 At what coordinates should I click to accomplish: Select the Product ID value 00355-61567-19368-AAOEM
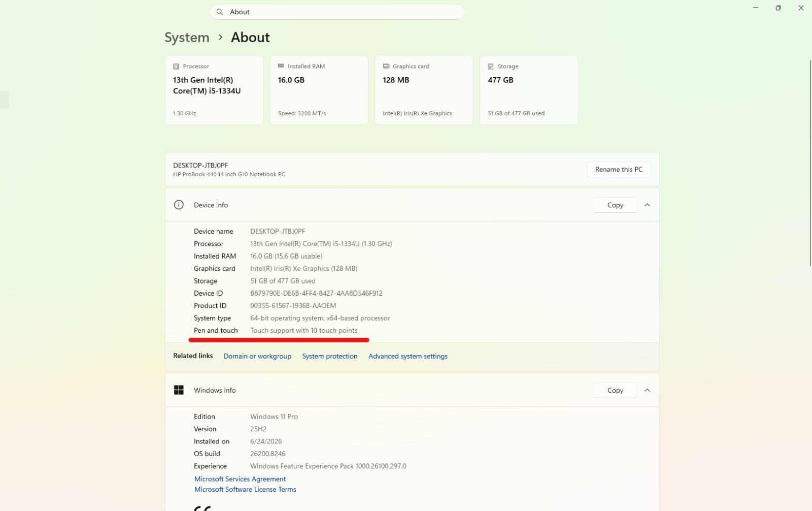(293, 306)
